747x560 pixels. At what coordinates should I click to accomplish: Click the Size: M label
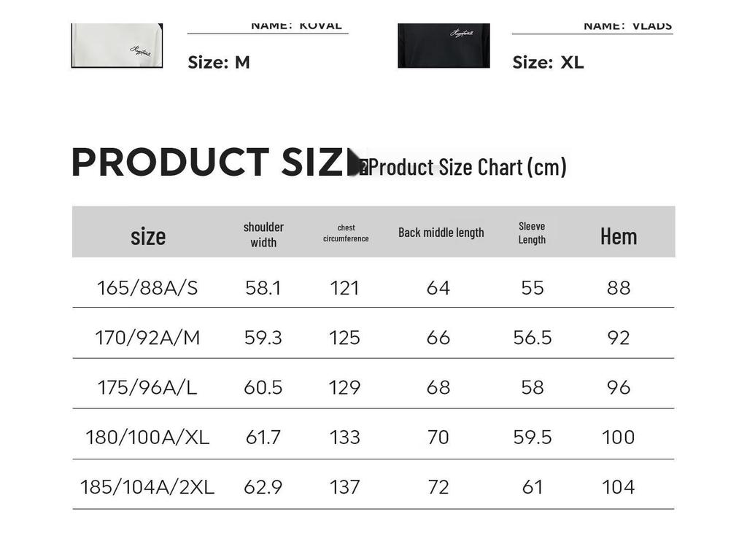(219, 63)
